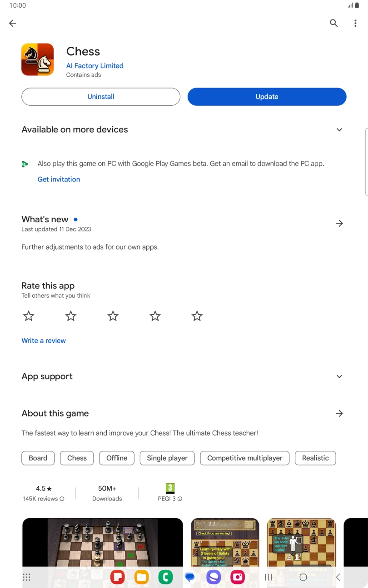
Task: Expand the Available on more devices section
Action: tap(339, 129)
